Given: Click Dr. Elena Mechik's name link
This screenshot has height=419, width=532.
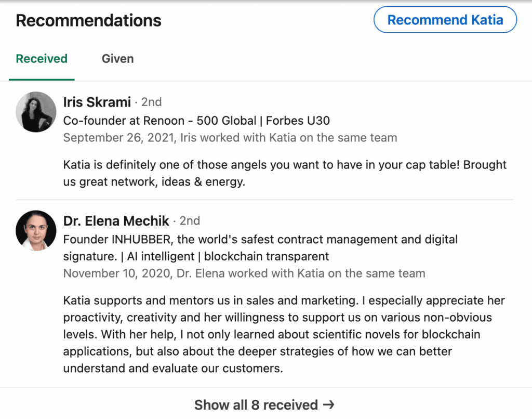Looking at the screenshot, I should 116,221.
